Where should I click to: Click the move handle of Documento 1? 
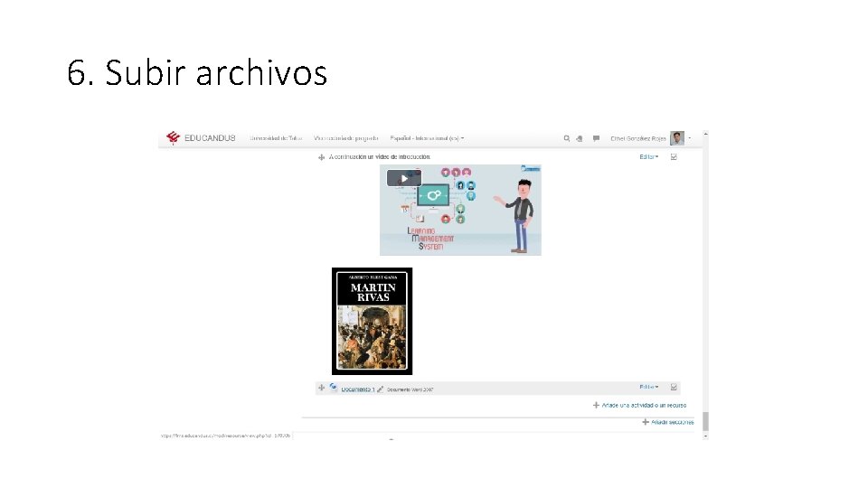click(322, 388)
